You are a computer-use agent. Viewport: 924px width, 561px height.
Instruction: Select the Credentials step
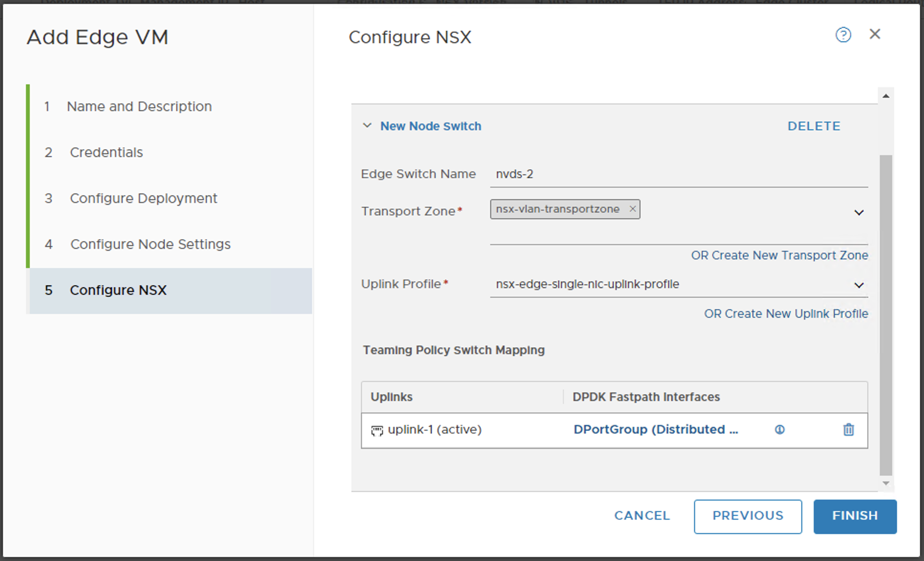[x=106, y=152]
